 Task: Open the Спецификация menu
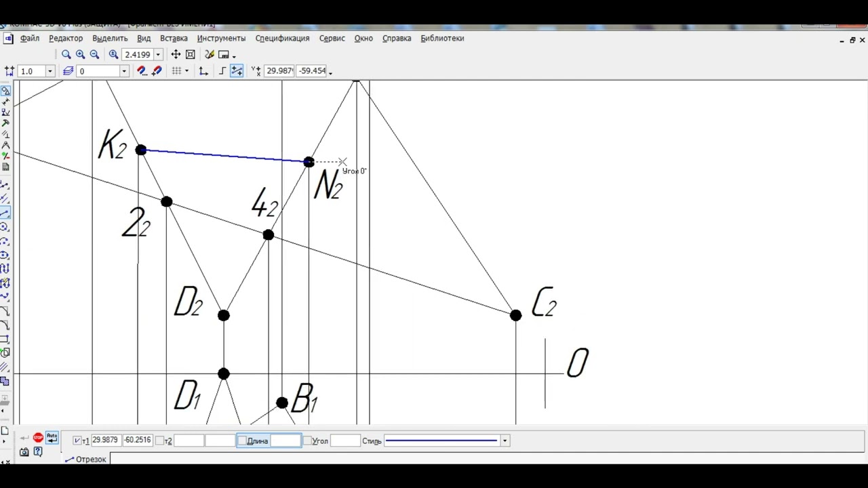point(282,39)
